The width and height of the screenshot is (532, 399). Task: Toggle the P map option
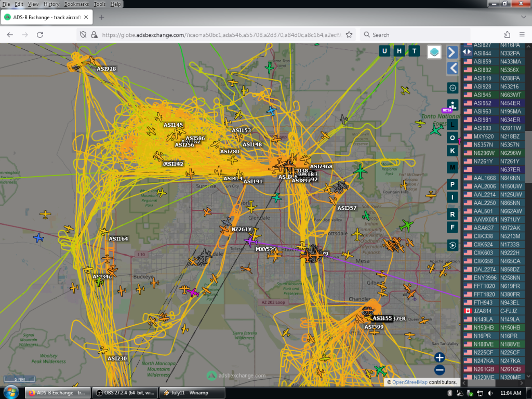click(x=453, y=184)
